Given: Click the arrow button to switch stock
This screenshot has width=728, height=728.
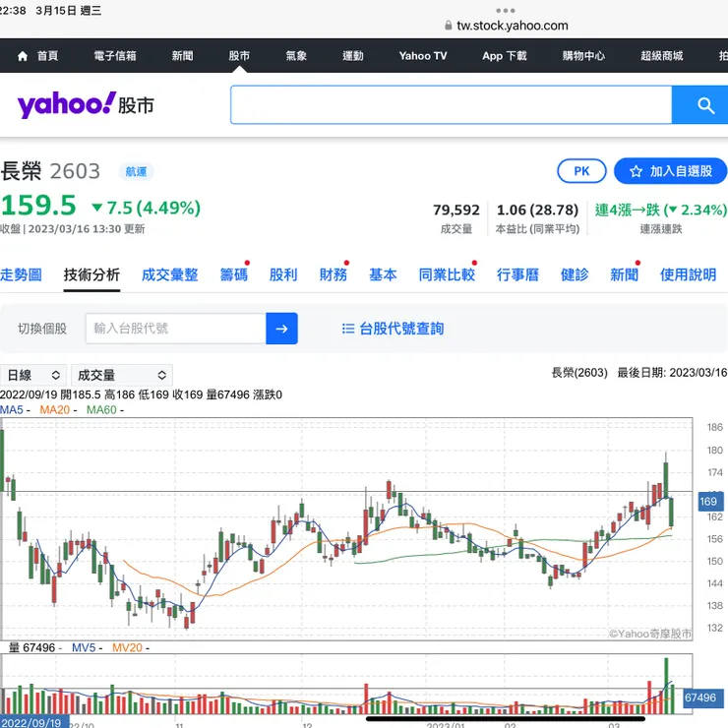Looking at the screenshot, I should [281, 329].
